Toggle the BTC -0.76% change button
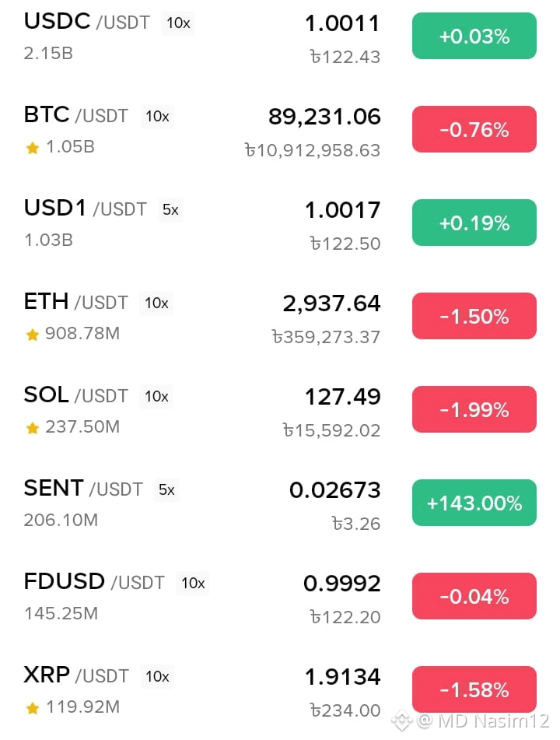This screenshot has width=560, height=740. coord(474,129)
